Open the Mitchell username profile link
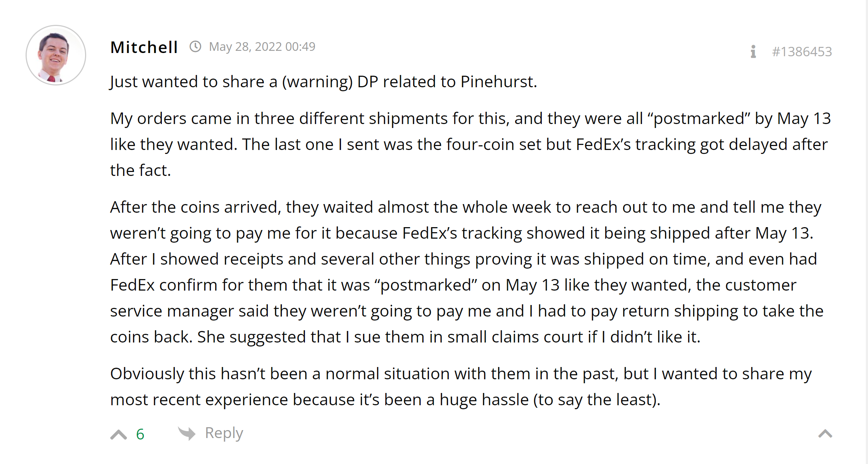The width and height of the screenshot is (868, 464). [144, 47]
